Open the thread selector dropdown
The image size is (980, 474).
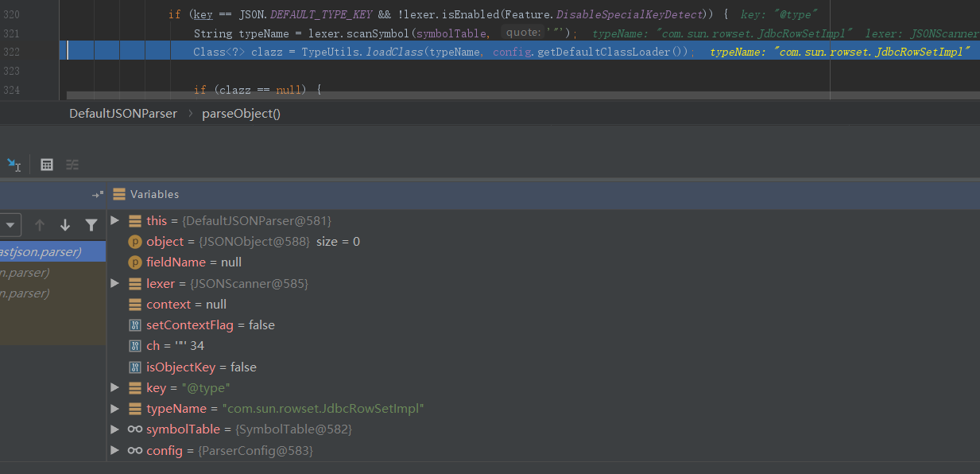pos(10,225)
